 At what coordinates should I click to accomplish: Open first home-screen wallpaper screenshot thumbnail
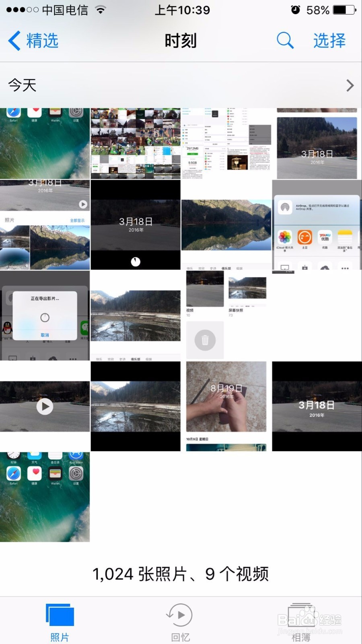pyautogui.click(x=45, y=143)
